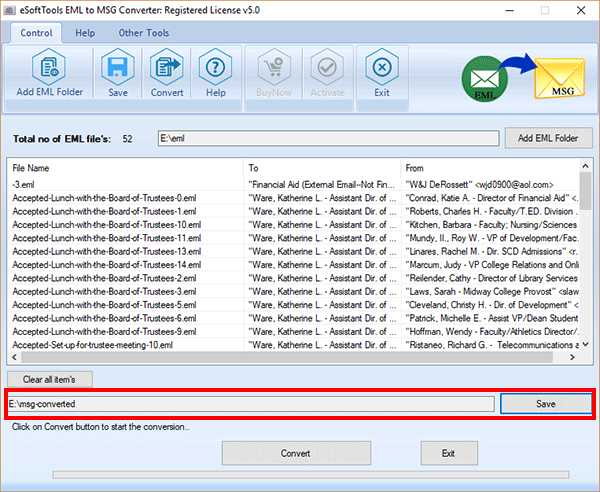Open the Help tab
Image resolution: width=600 pixels, height=492 pixels.
85,33
